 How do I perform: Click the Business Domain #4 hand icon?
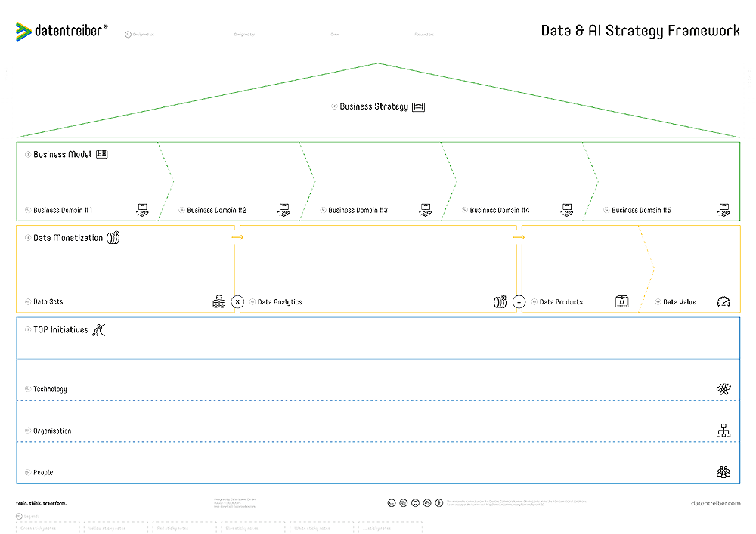click(x=567, y=210)
